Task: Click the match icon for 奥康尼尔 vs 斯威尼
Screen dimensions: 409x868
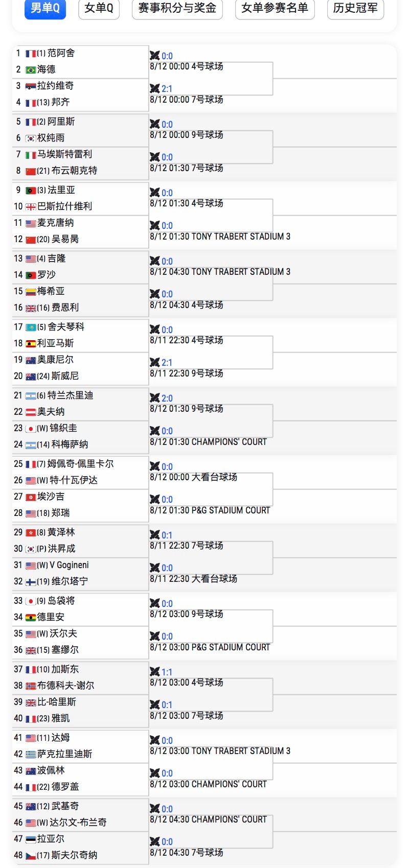Action: [155, 362]
